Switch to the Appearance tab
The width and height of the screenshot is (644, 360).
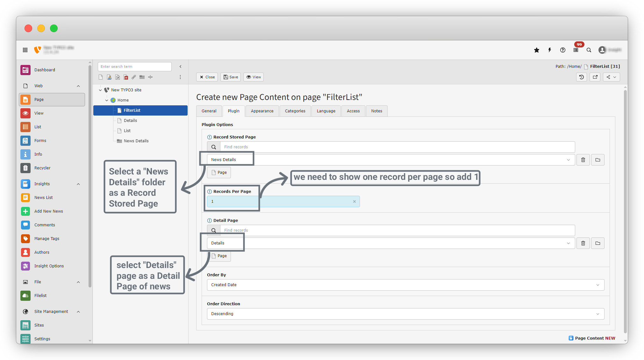(262, 111)
